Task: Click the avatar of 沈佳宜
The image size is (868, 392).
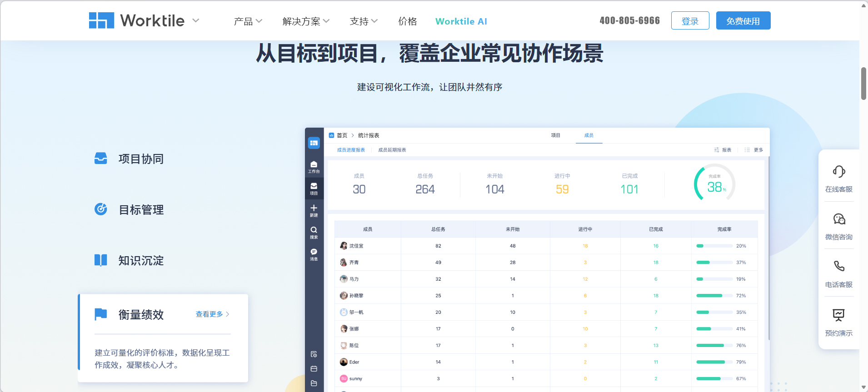Action: click(344, 246)
